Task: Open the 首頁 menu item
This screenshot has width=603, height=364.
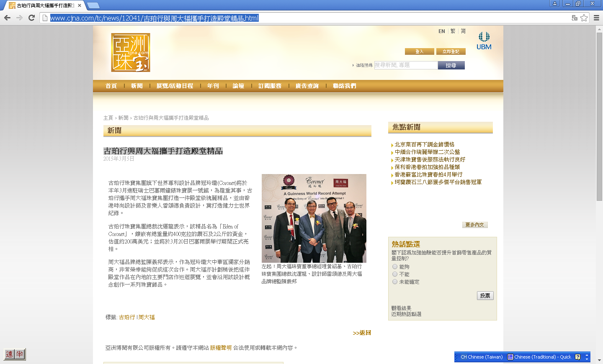Action: [x=111, y=86]
